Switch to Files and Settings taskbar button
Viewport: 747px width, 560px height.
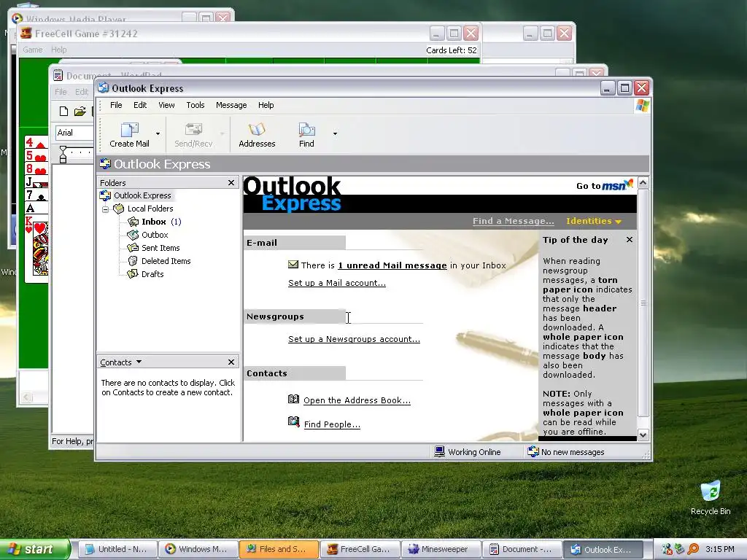[279, 549]
